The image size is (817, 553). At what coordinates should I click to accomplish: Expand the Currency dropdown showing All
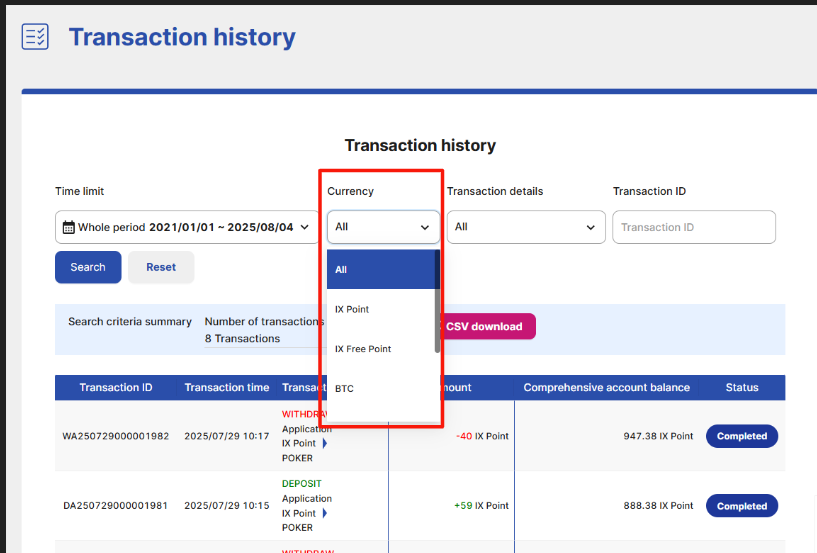point(383,227)
